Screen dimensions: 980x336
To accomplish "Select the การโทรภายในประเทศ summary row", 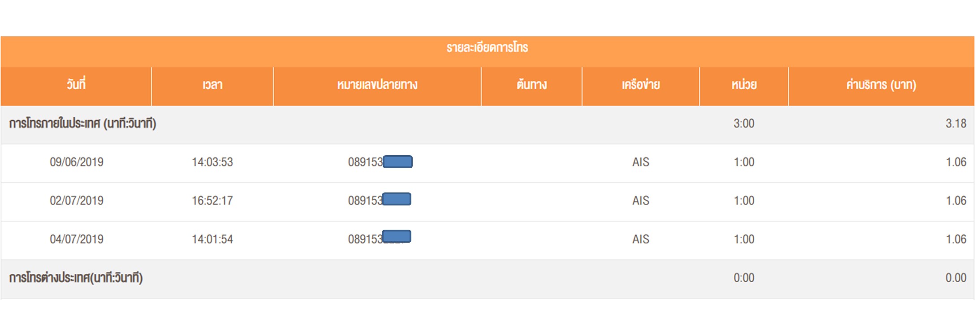I will (83, 124).
